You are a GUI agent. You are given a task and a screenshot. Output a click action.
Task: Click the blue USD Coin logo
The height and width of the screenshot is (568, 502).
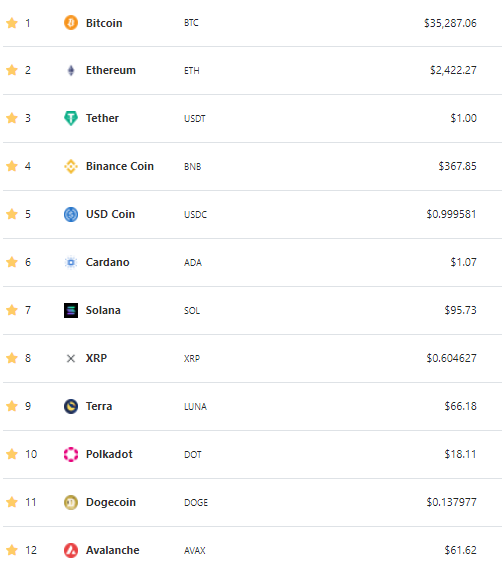(x=71, y=214)
